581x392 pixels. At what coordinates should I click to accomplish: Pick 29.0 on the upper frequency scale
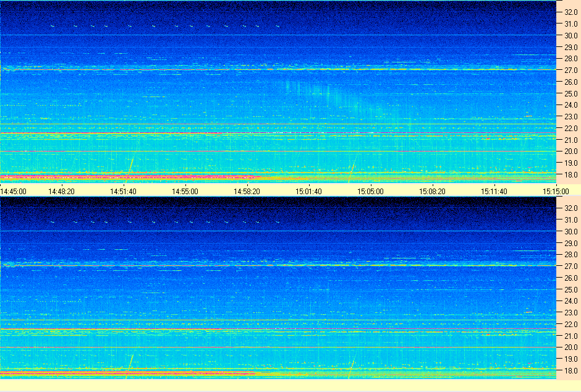571,48
